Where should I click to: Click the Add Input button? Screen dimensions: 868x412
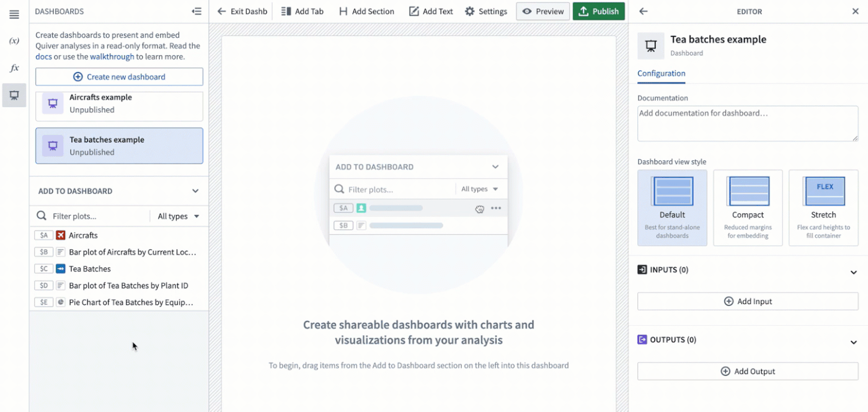pyautogui.click(x=748, y=301)
